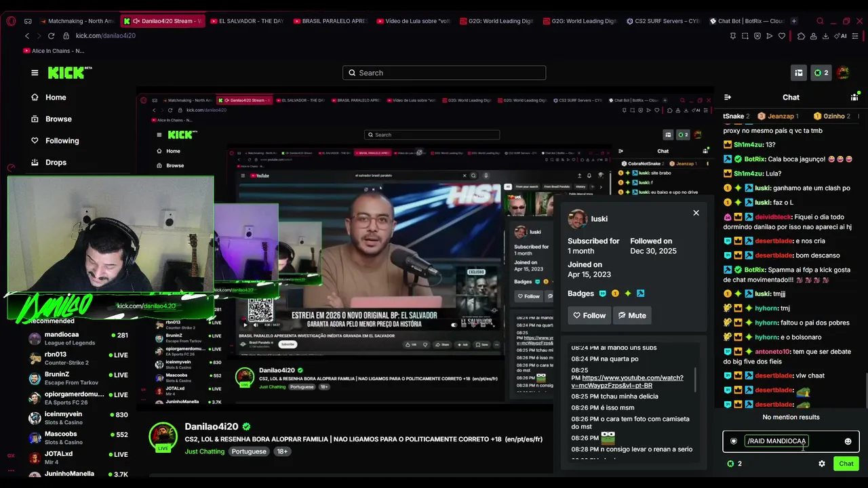Click the verified badge next to Danilao4i20
The width and height of the screenshot is (868, 488).
click(x=246, y=426)
